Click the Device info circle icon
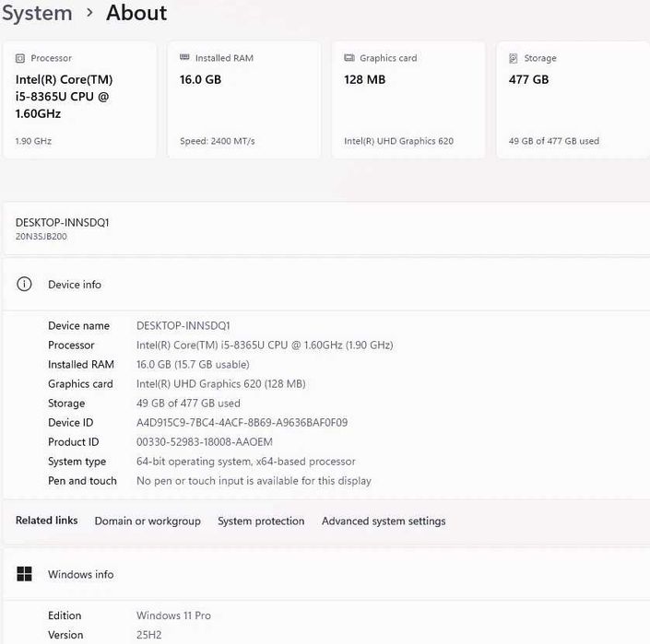650x644 pixels. point(24,284)
